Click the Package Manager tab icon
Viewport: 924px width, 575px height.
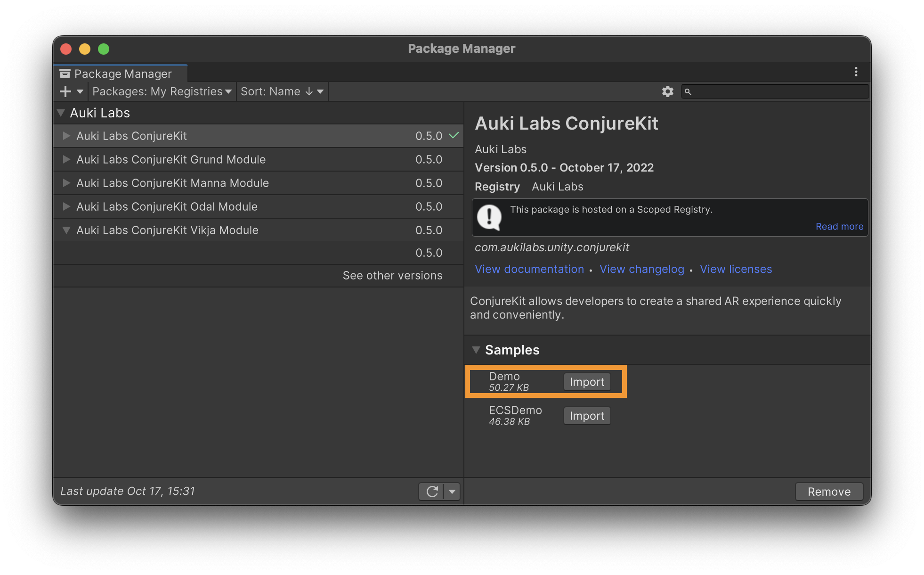click(65, 74)
